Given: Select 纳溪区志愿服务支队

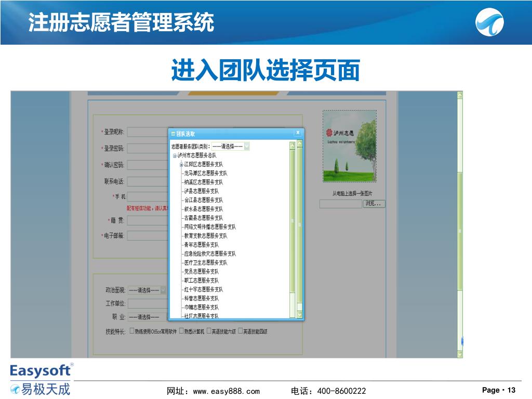Looking at the screenshot, I should (203, 182).
